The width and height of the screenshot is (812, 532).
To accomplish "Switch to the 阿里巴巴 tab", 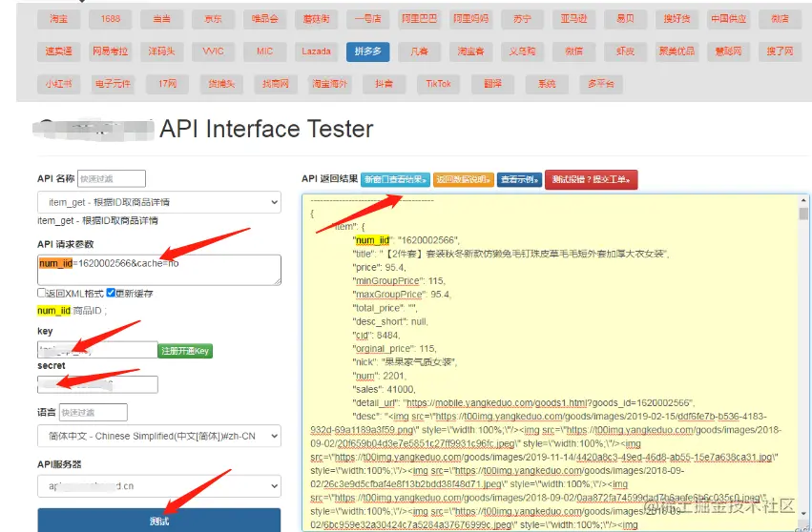I will point(420,19).
